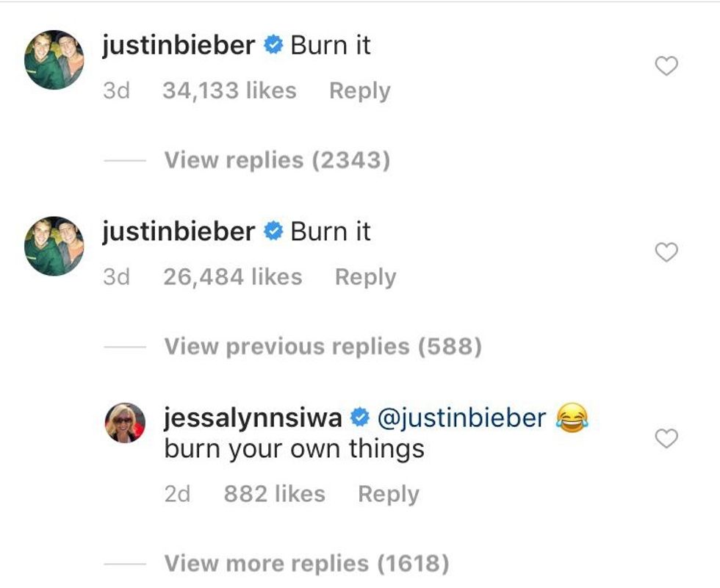Viewport: 720px width, 588px height.
Task: Reply to the comment with 34,133 likes
Action: tap(359, 91)
